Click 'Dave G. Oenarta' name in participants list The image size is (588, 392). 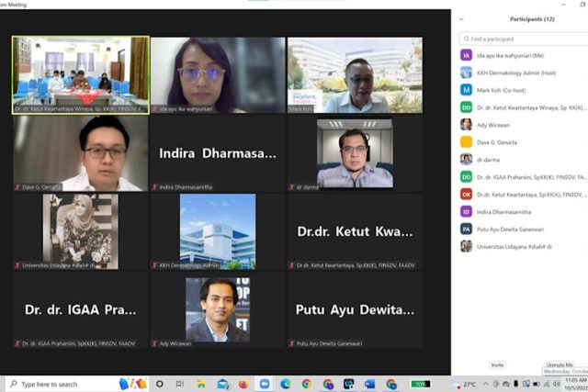tap(497, 142)
